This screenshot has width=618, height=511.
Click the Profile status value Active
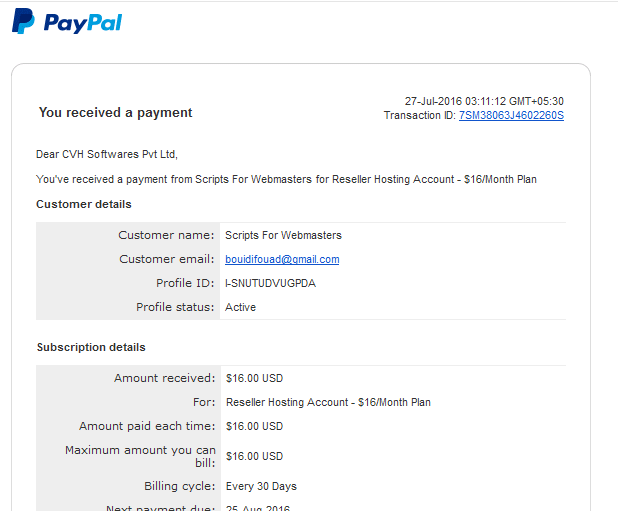pyautogui.click(x=240, y=307)
